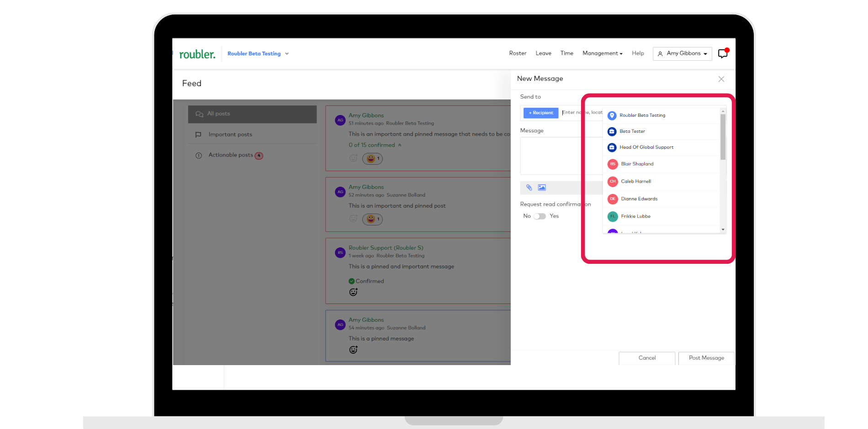Click the alert icon next to Actionable posts
868x429 pixels.
[198, 156]
